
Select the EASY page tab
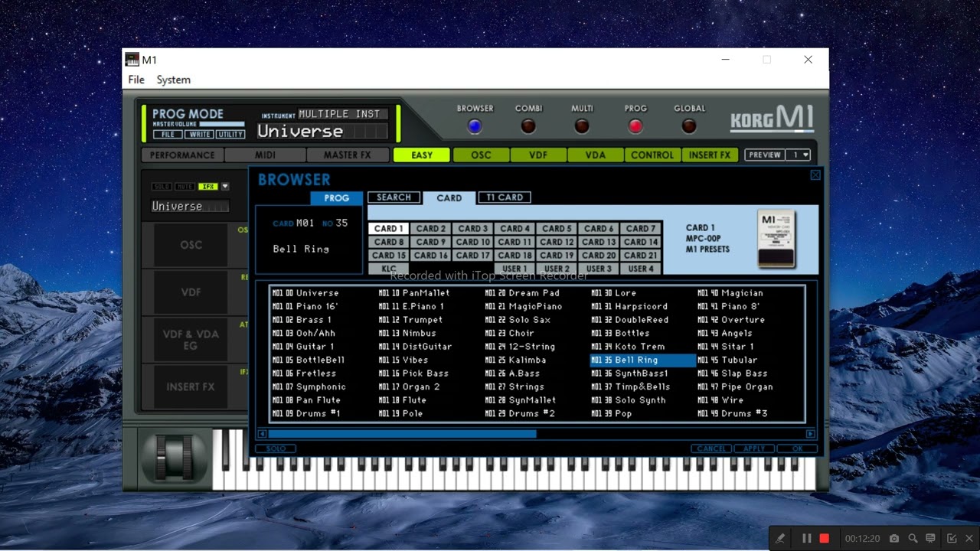[x=422, y=155]
